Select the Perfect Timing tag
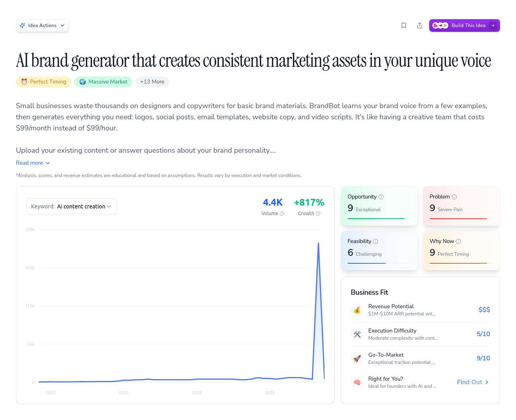 [x=43, y=82]
